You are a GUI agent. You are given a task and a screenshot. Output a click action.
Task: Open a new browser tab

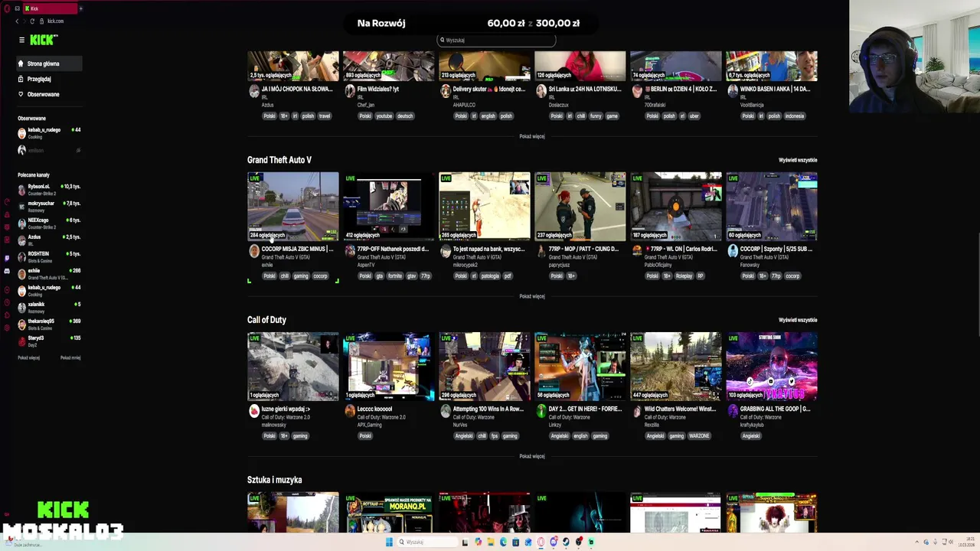80,8
